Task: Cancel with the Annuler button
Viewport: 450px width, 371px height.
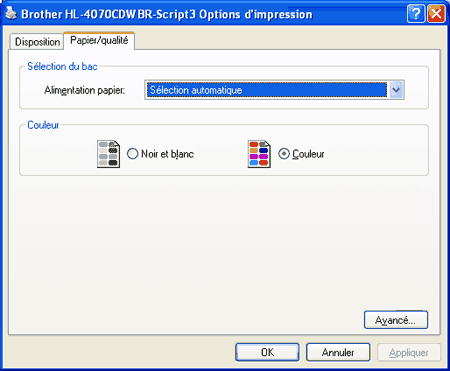Action: tap(338, 352)
